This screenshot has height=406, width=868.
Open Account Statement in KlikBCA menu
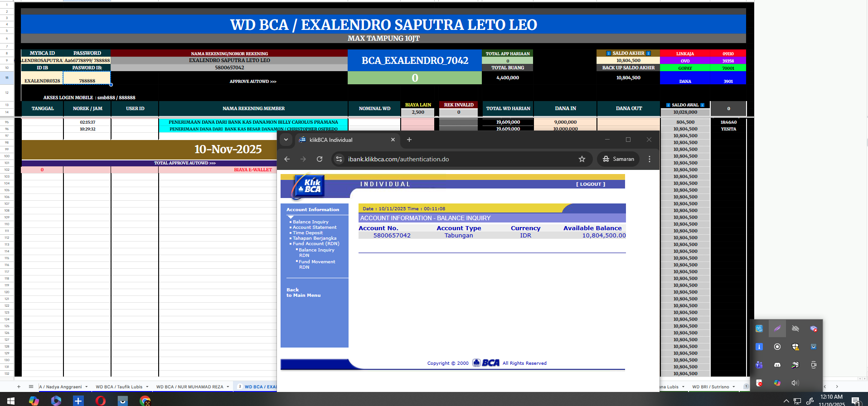[x=315, y=227]
